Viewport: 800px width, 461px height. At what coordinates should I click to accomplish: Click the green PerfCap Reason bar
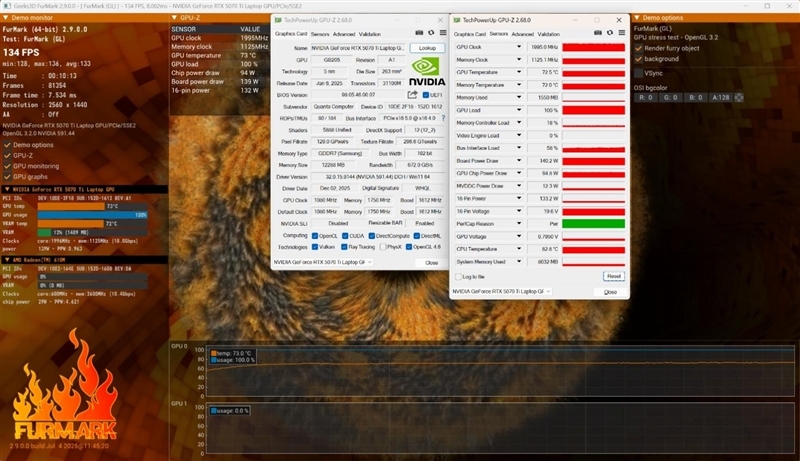point(593,224)
